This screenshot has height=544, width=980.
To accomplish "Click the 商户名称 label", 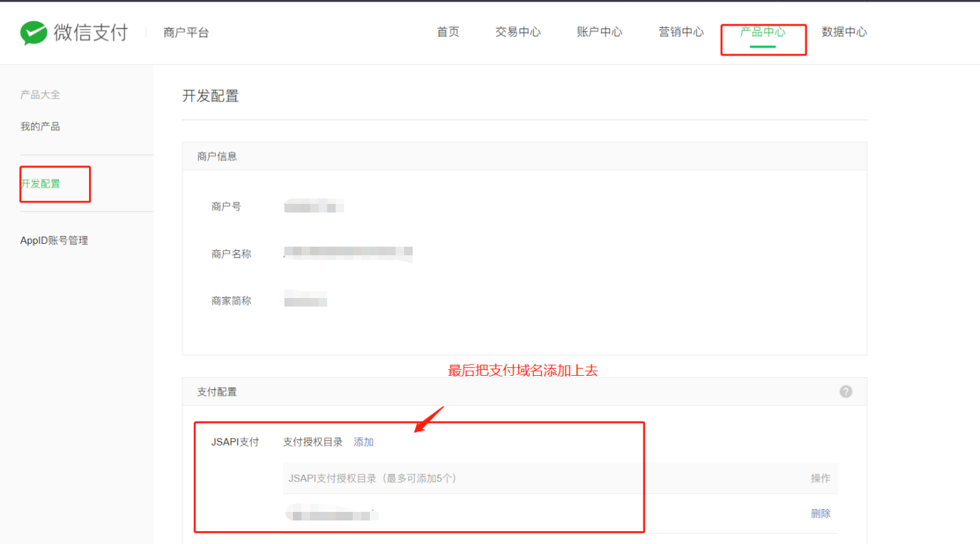I will tap(231, 254).
